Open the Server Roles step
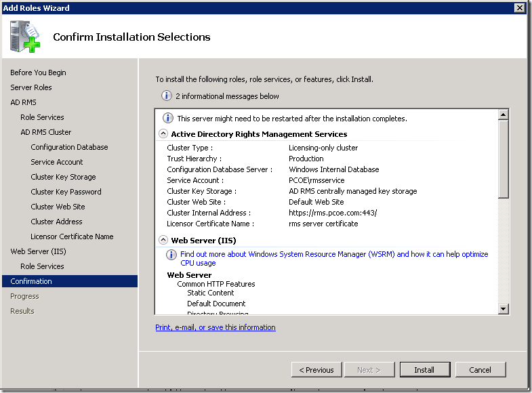The image size is (532, 393). pos(31,87)
